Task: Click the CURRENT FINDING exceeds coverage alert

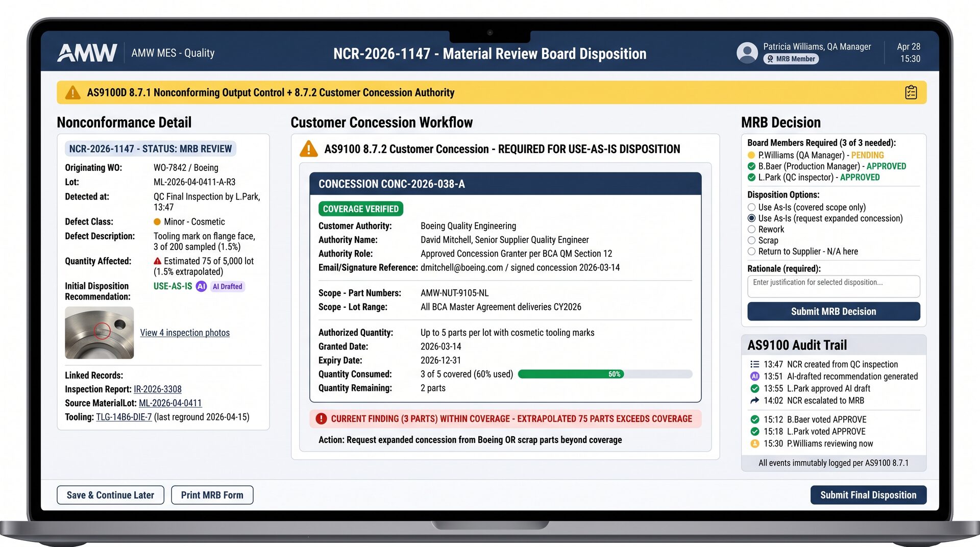Action: point(505,419)
